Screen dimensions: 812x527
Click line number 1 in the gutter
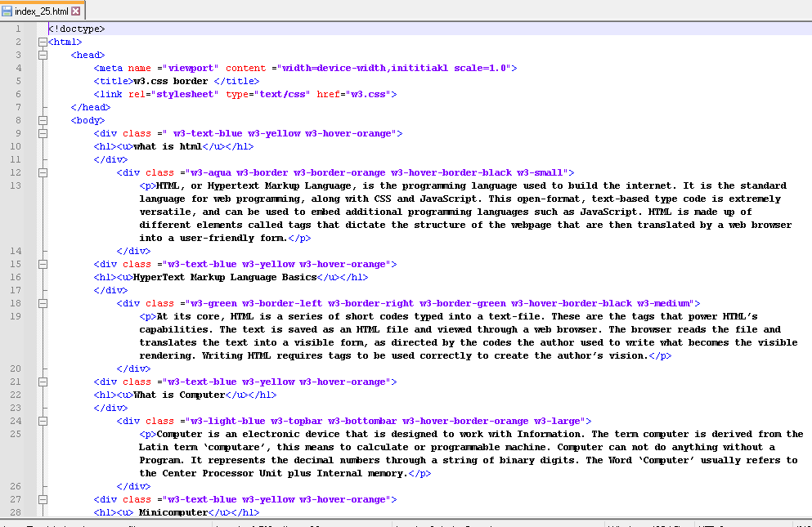pos(18,29)
